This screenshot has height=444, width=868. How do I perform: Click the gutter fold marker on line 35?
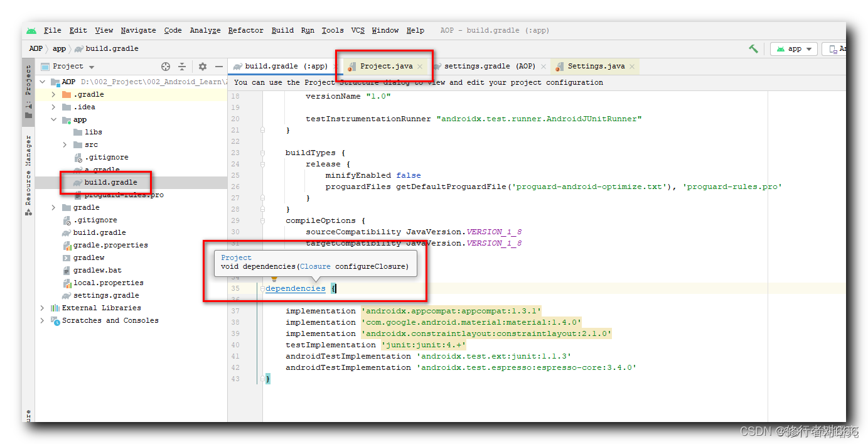coord(261,288)
